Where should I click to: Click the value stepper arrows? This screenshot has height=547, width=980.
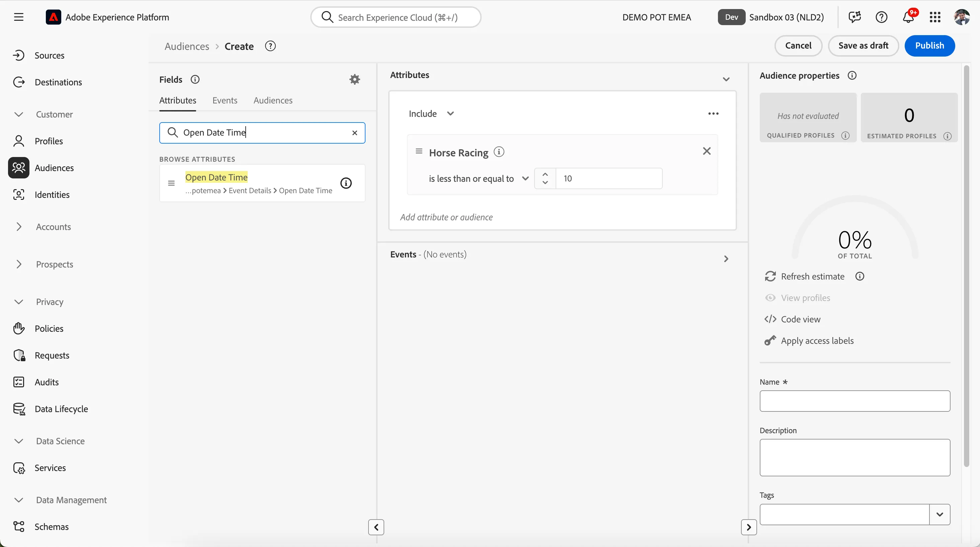click(x=545, y=178)
